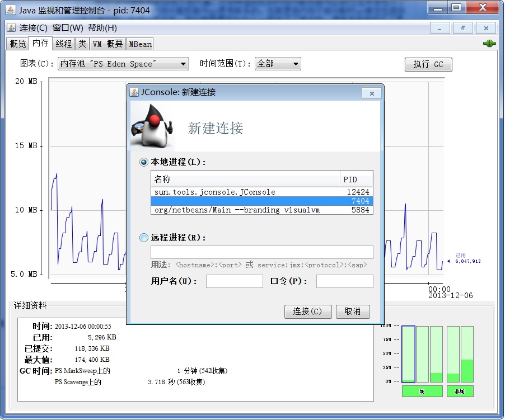The width and height of the screenshot is (505, 420).
Task: Open the 图表 memory pool dropdown
Action: (123, 64)
